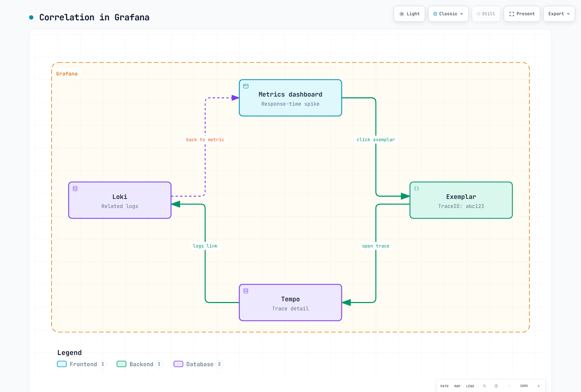
Task: Click the window icon on Metrics dashboard node
Action: [246, 86]
